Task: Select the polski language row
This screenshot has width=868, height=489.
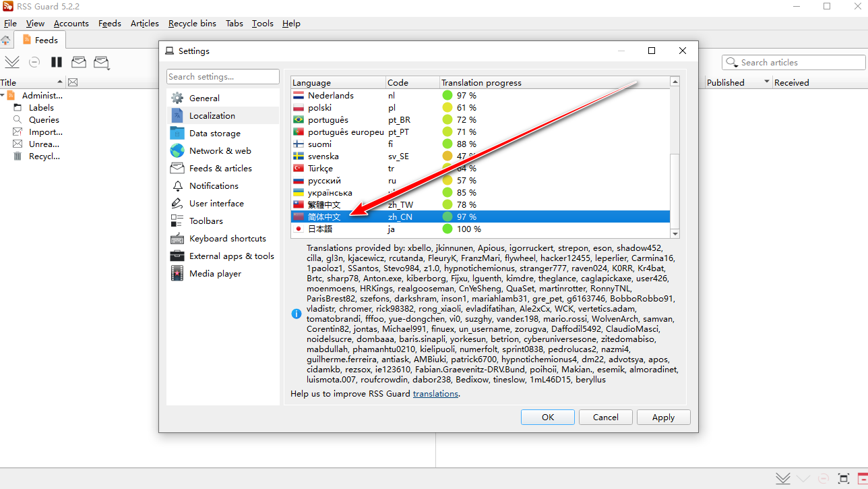Action: click(x=480, y=107)
